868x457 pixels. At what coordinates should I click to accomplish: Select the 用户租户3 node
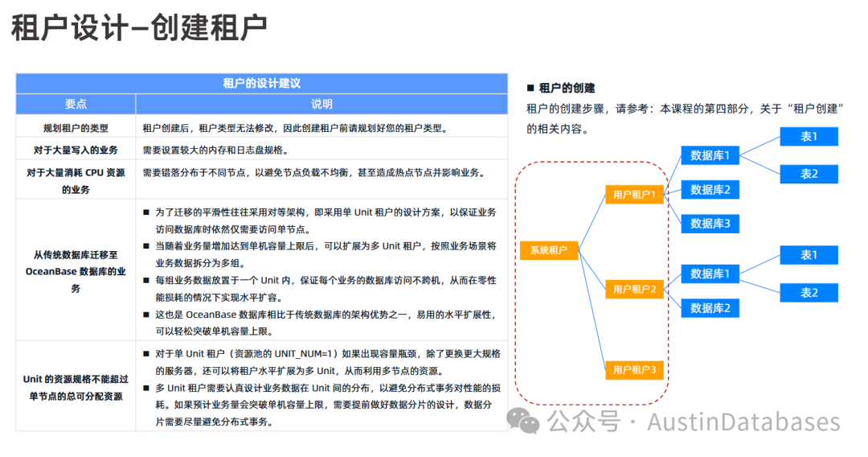click(634, 369)
